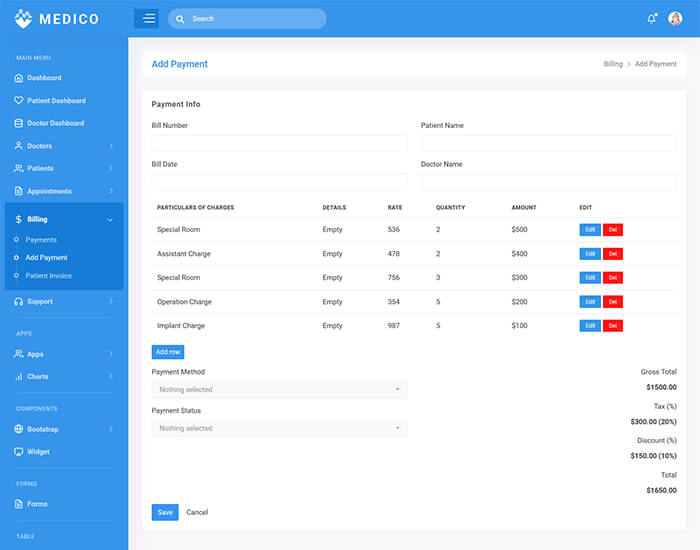The image size is (700, 550).
Task: Click the Save button
Action: [165, 512]
